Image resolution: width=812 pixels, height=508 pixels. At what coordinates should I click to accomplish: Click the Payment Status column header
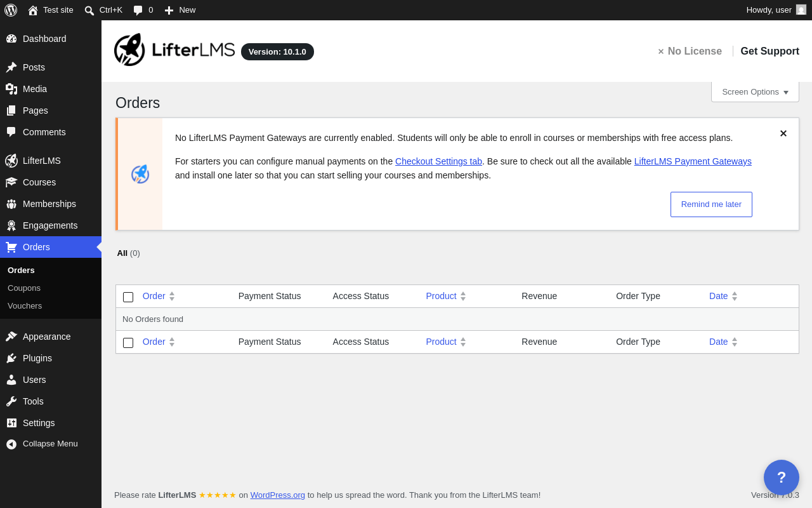coord(270,296)
